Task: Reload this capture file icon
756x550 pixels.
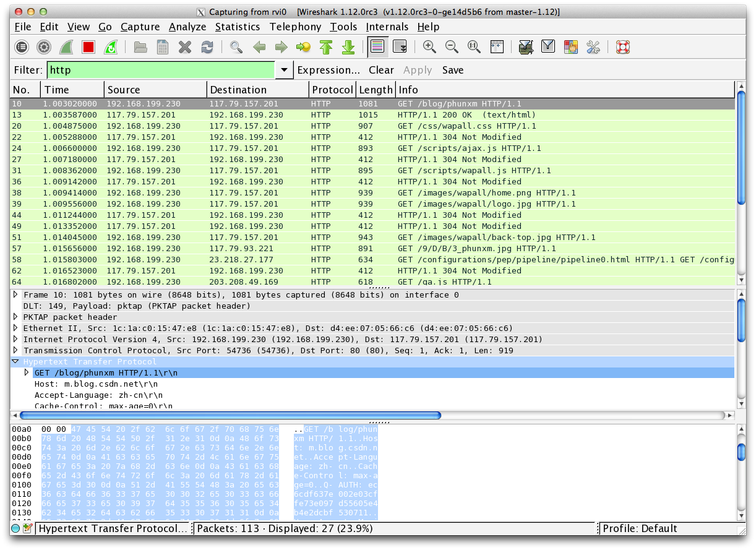Action: click(x=207, y=47)
